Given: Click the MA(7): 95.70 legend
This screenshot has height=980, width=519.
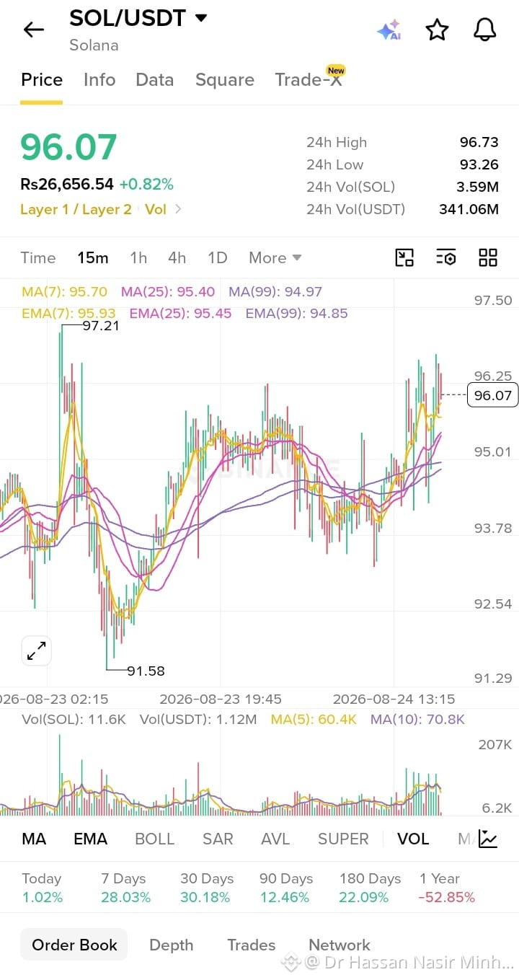Looking at the screenshot, I should point(64,292).
